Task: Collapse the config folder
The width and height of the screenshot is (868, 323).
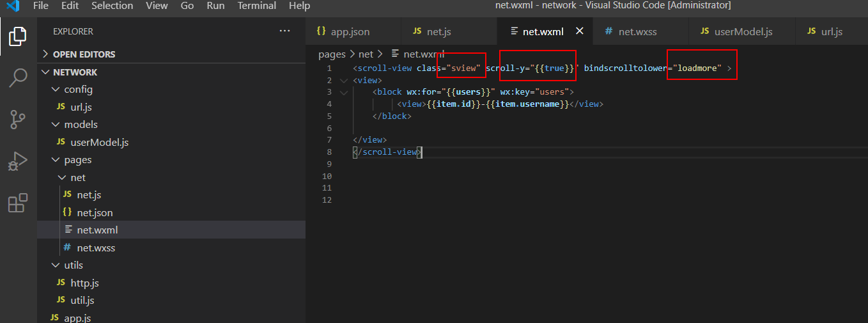Action: (171, 90)
